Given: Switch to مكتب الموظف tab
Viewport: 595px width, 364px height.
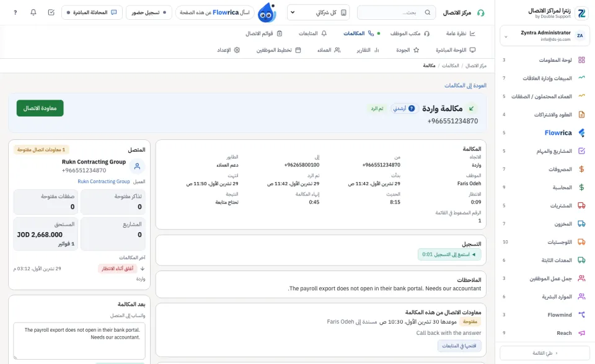Looking at the screenshot, I should coord(410,33).
